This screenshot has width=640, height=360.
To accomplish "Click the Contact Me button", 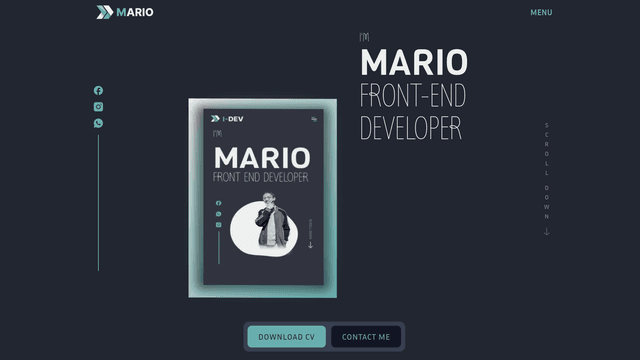I will [366, 337].
